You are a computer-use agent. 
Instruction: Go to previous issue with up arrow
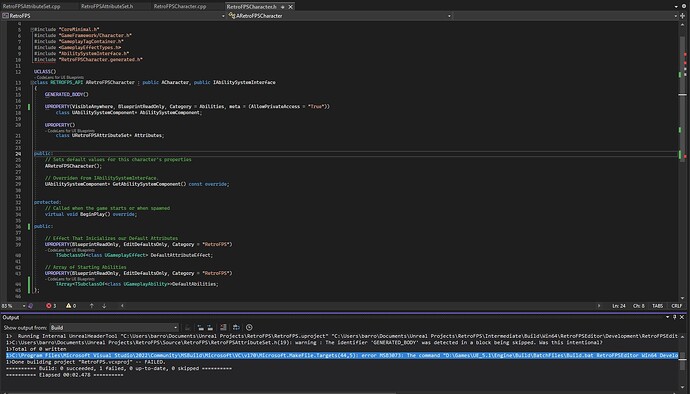click(92, 306)
